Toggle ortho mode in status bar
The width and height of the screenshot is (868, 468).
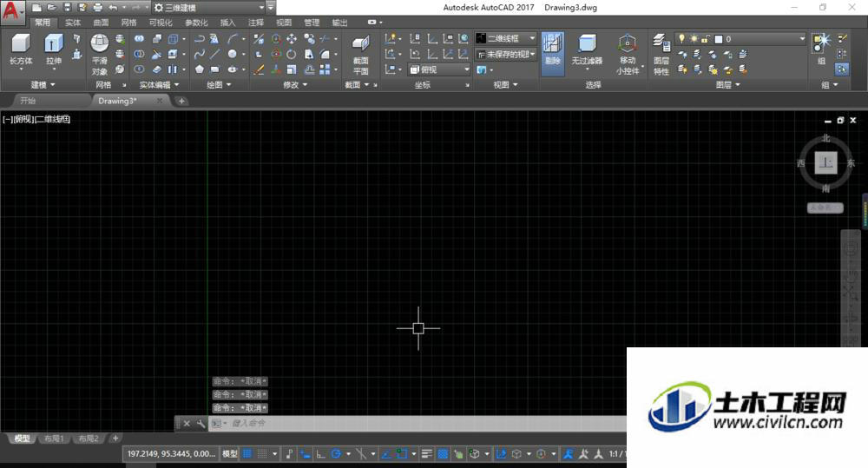point(320,453)
